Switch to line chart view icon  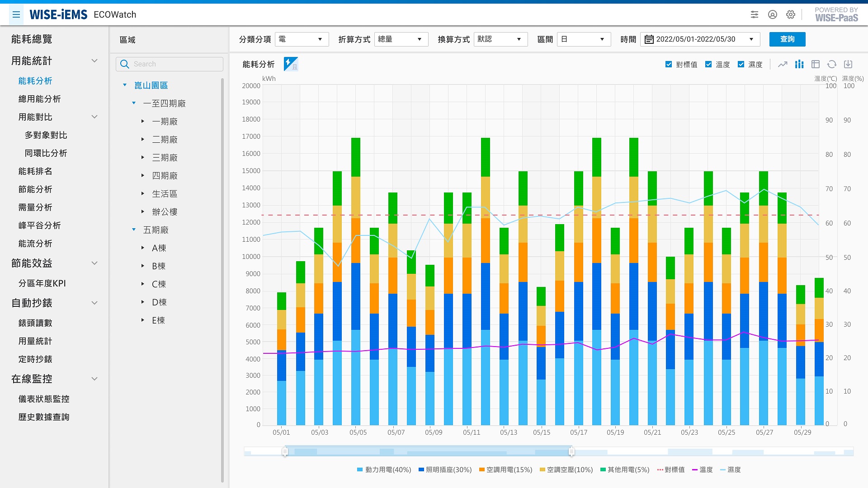pyautogui.click(x=783, y=65)
